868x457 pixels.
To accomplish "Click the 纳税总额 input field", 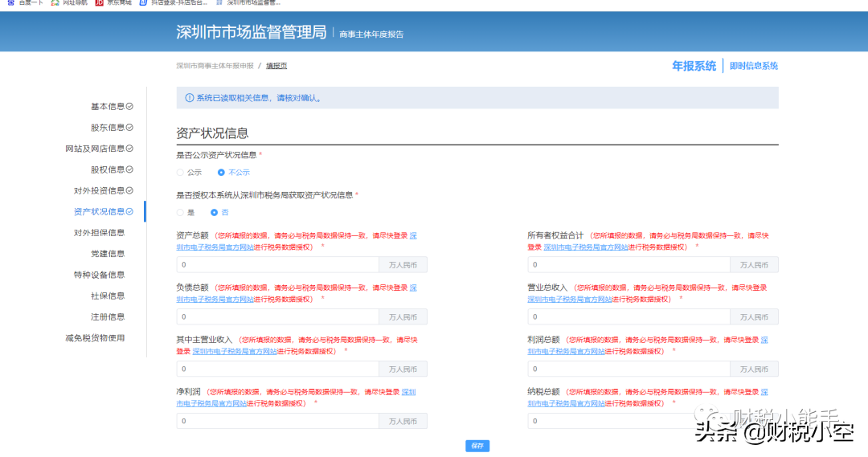I will 628,421.
